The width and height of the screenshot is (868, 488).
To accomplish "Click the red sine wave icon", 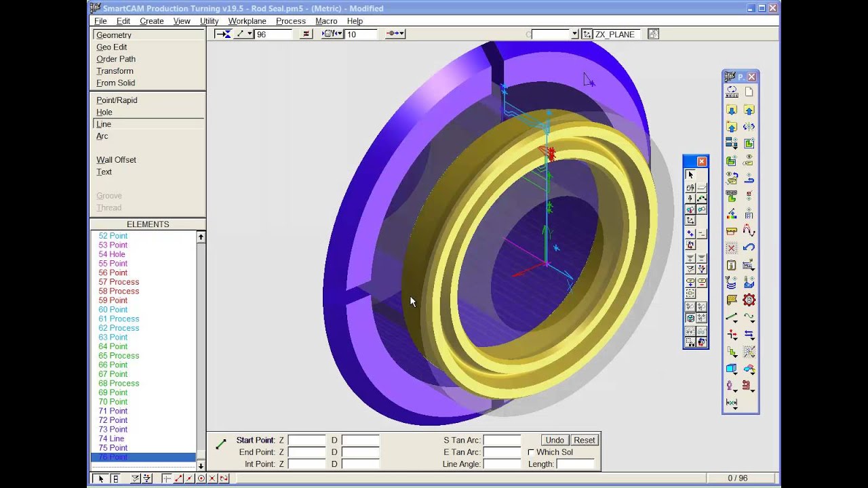I will 749,230.
